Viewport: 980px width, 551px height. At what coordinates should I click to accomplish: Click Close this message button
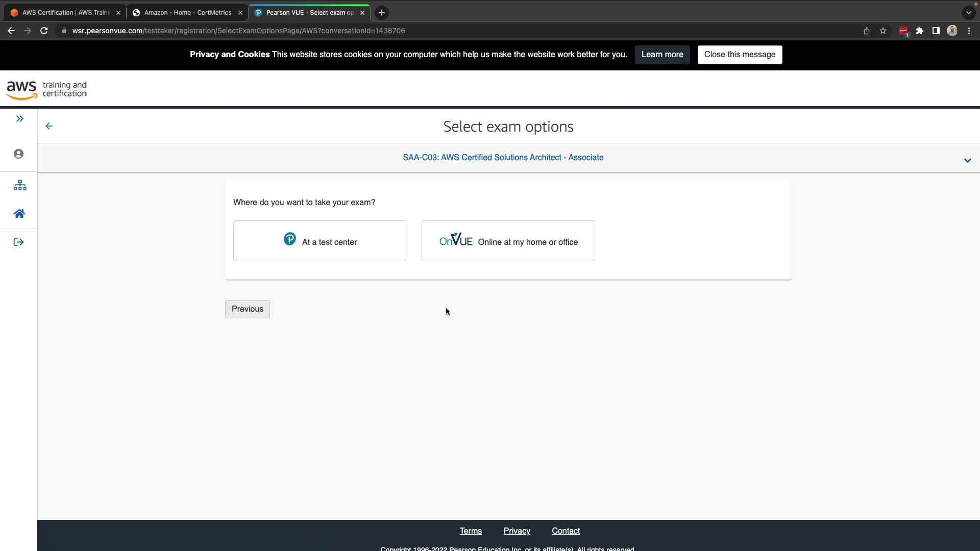740,55
